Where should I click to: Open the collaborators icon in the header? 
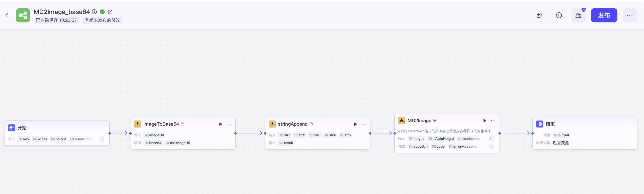pyautogui.click(x=578, y=15)
